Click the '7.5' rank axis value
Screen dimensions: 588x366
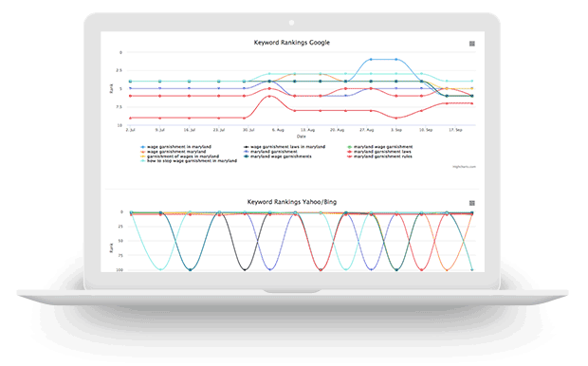pyautogui.click(x=119, y=107)
